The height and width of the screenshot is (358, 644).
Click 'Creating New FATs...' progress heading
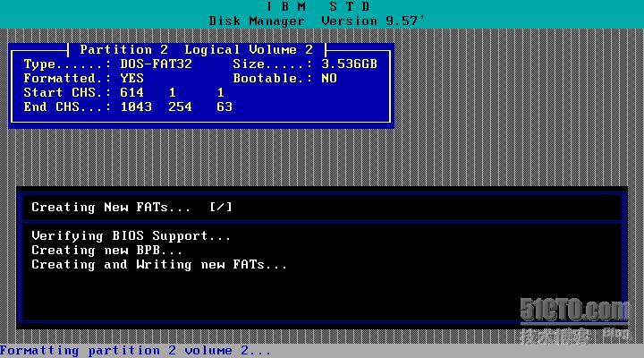pyautogui.click(x=111, y=207)
